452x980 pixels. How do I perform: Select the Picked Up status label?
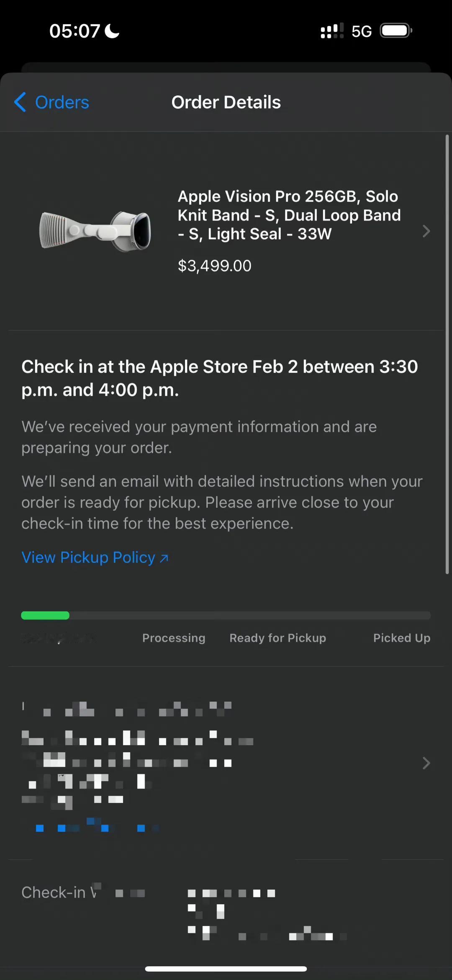coord(402,638)
